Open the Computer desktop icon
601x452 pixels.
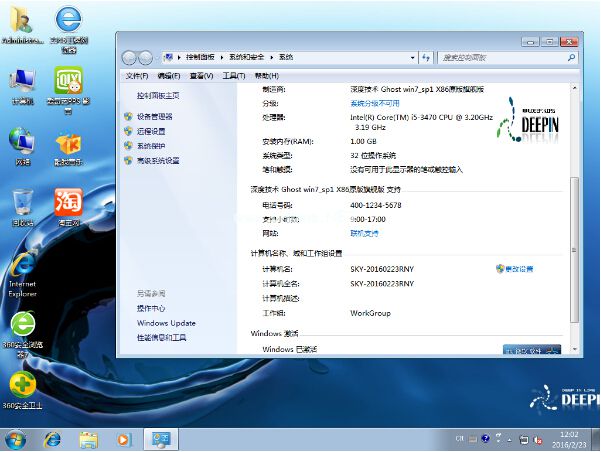[x=22, y=86]
